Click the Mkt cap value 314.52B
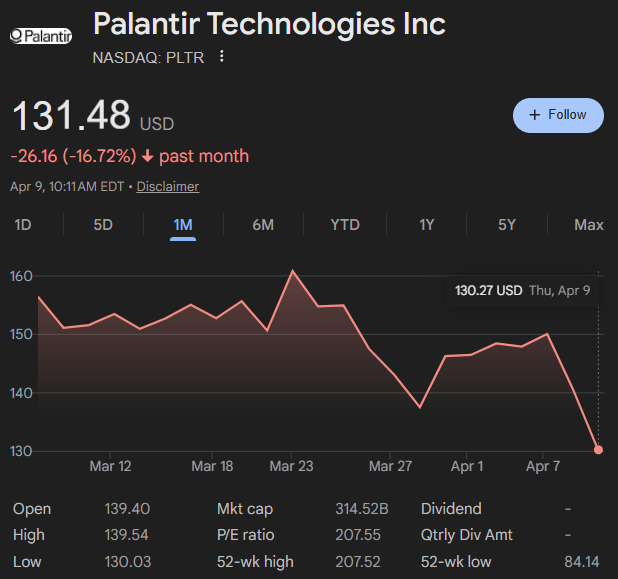 pos(361,509)
